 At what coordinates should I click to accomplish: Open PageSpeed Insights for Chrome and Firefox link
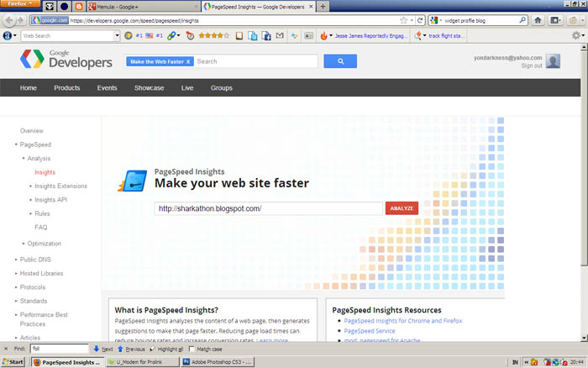[403, 321]
